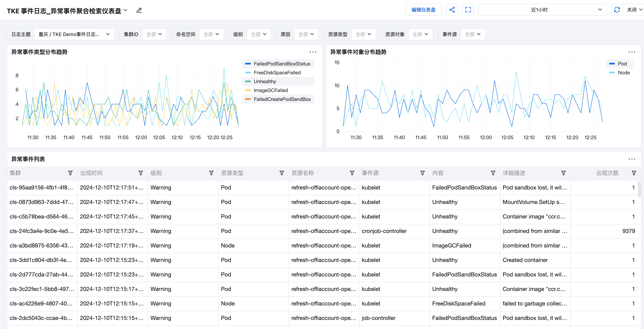Image resolution: width=644 pixels, height=329 pixels.
Task: Open the 原因 filter dropdown
Action: click(306, 34)
